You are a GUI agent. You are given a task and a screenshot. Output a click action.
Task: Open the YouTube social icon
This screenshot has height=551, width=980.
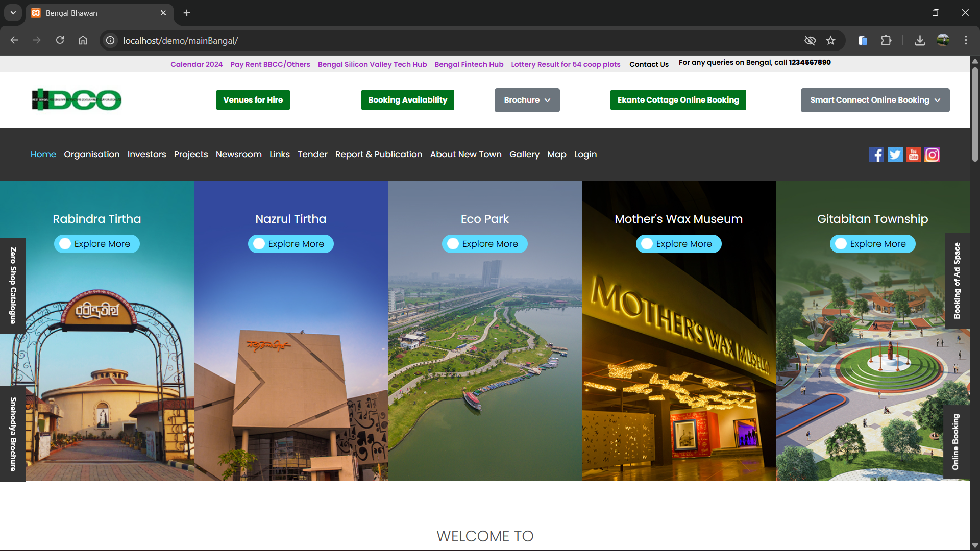point(914,155)
